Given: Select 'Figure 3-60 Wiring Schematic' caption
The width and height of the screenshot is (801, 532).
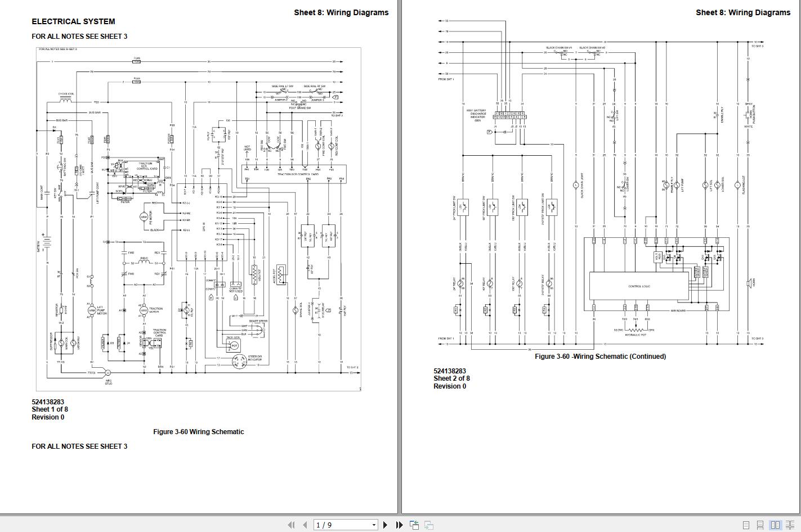Looking at the screenshot, I should click(199, 432).
